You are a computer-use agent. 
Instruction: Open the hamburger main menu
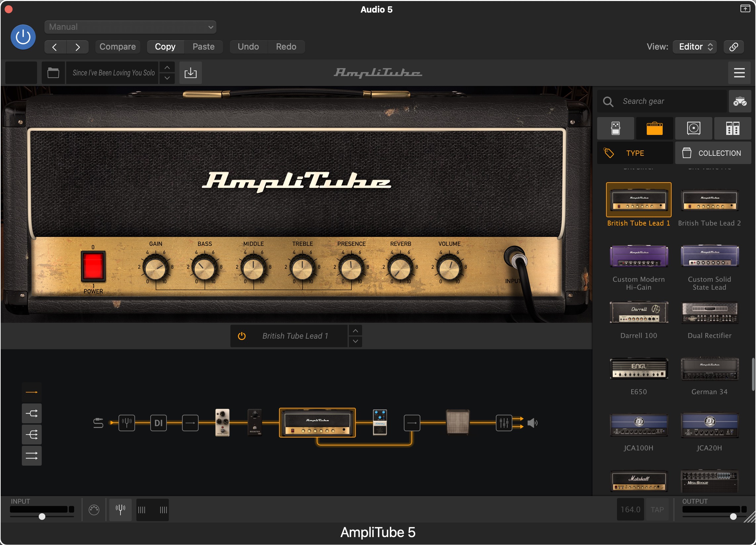(739, 73)
